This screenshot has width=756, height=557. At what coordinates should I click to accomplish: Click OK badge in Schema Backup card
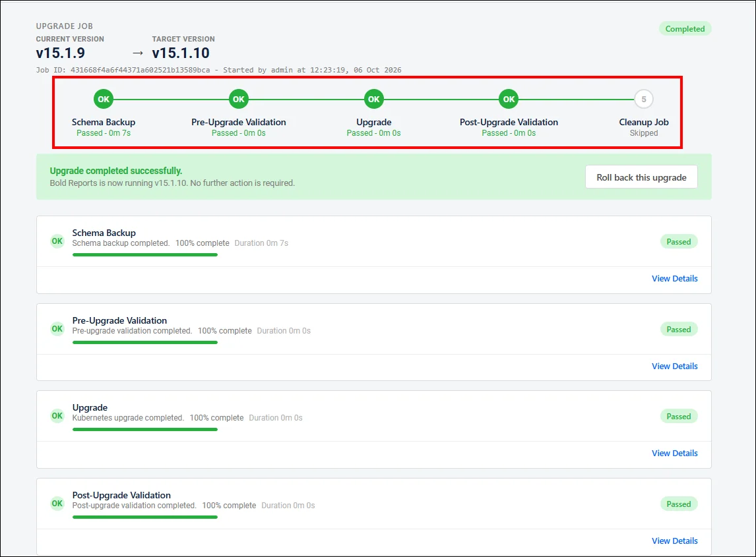(x=57, y=241)
